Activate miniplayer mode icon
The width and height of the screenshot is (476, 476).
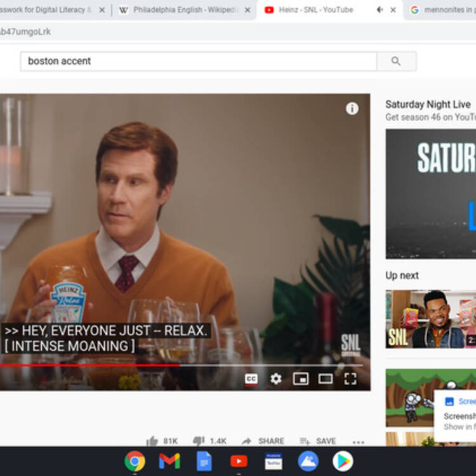coord(301,378)
